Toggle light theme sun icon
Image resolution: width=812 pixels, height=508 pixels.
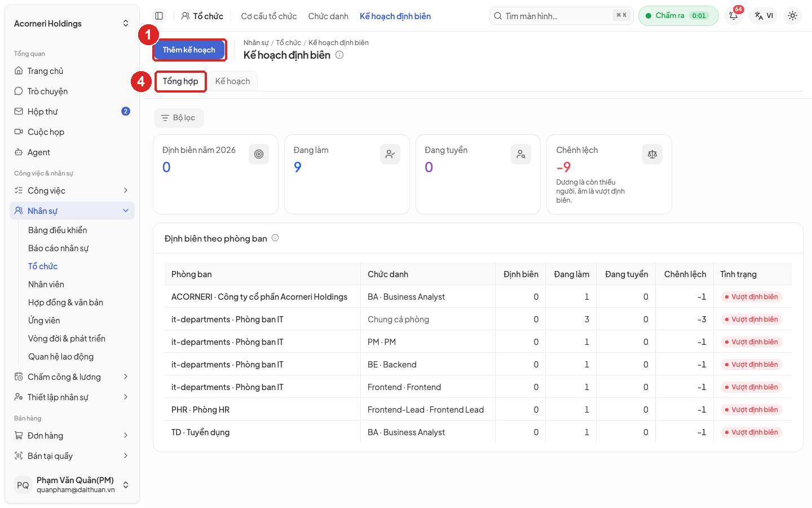tap(792, 16)
